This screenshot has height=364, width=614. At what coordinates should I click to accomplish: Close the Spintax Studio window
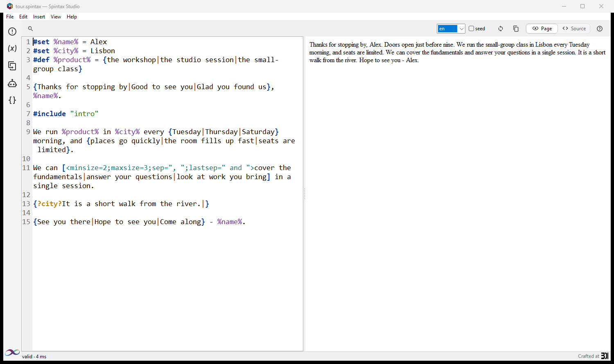click(601, 6)
